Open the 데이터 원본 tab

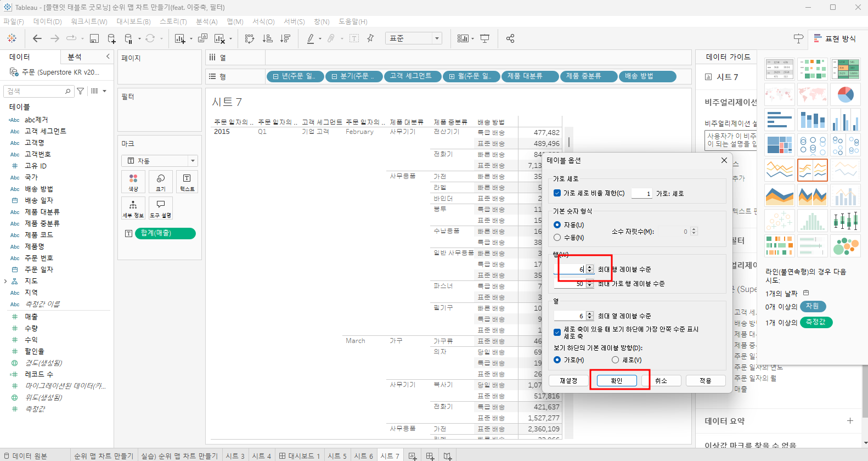coord(26,456)
